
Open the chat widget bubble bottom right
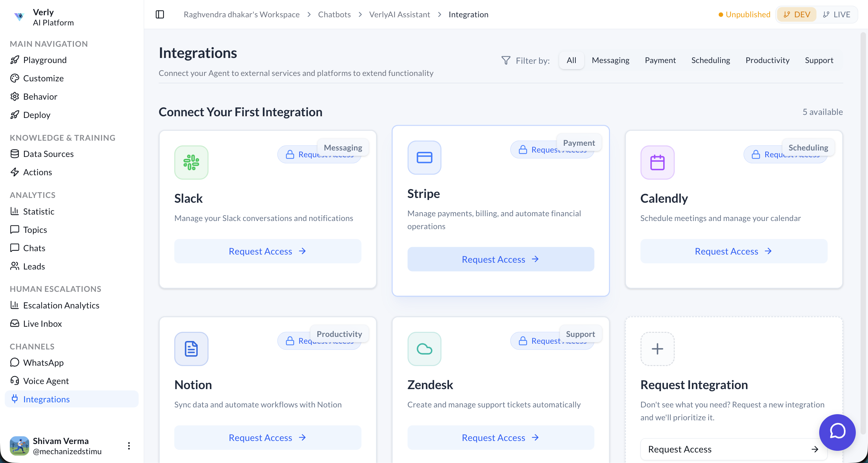pos(837,432)
